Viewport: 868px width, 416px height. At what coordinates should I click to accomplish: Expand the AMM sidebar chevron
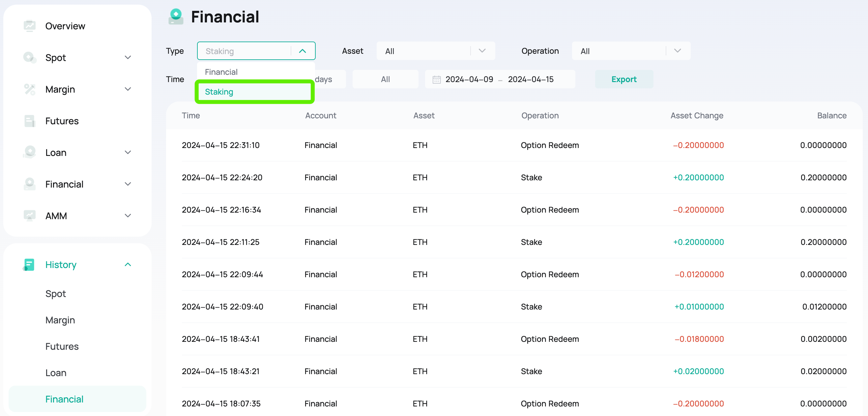tap(128, 216)
